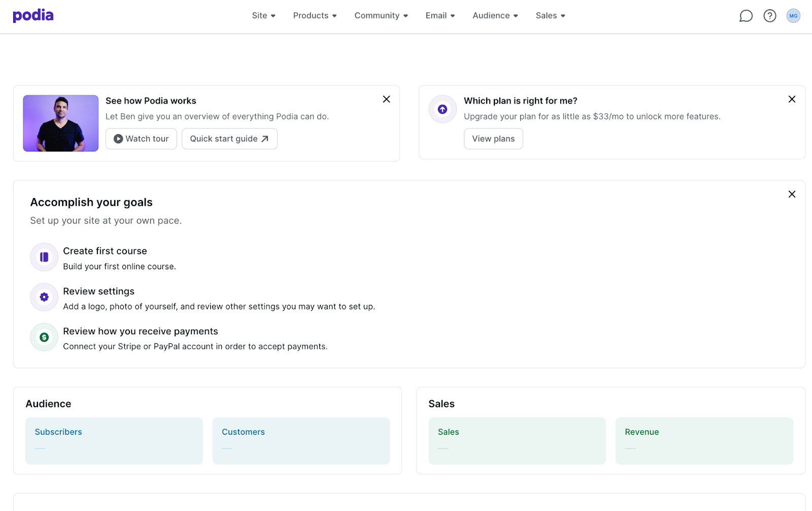Image resolution: width=812 pixels, height=511 pixels.
Task: Expand the Site dropdown menu
Action: click(263, 16)
